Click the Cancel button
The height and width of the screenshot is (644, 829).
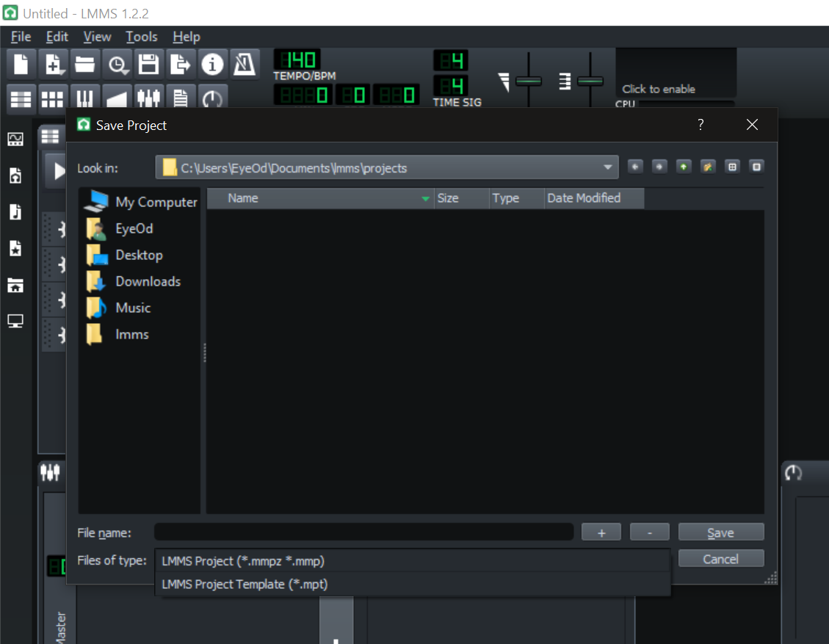(721, 559)
